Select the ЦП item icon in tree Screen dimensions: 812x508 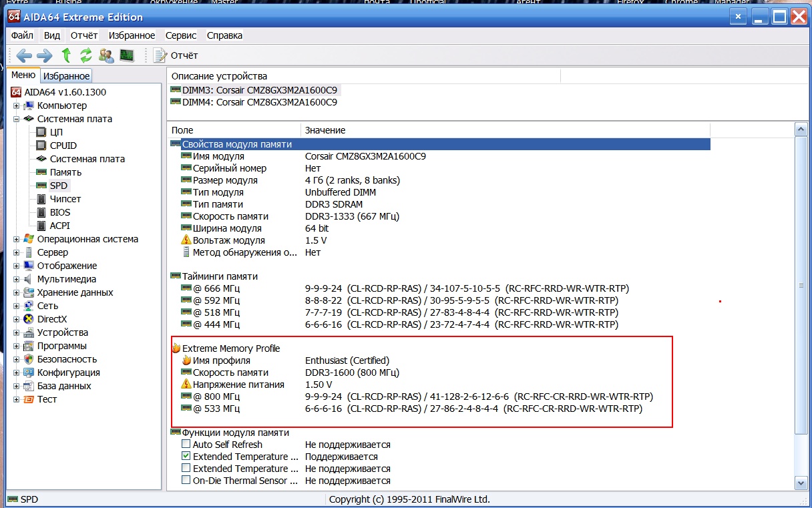point(41,132)
